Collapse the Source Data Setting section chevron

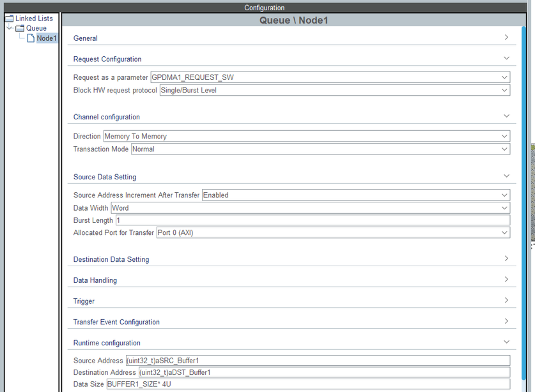[x=506, y=176]
